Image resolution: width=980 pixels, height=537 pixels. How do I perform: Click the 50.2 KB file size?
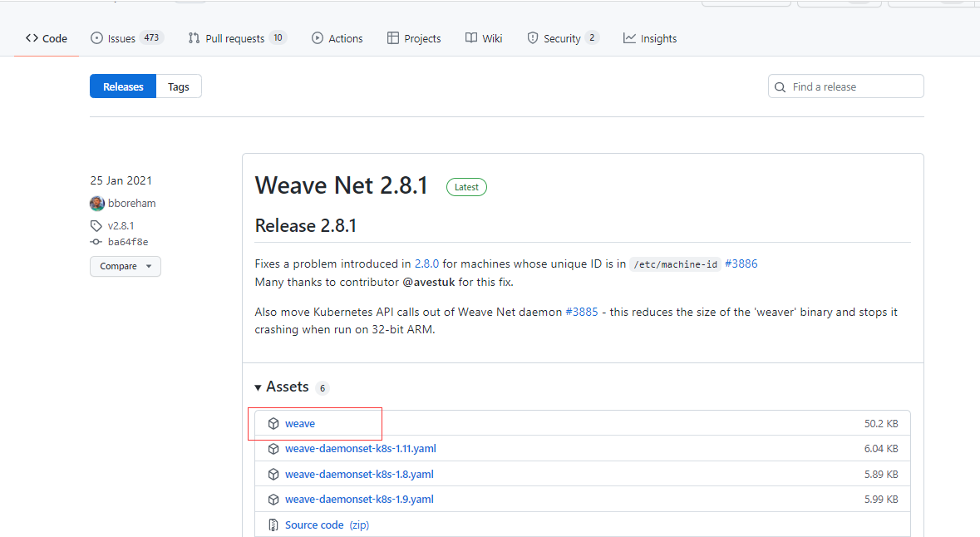[x=881, y=423]
